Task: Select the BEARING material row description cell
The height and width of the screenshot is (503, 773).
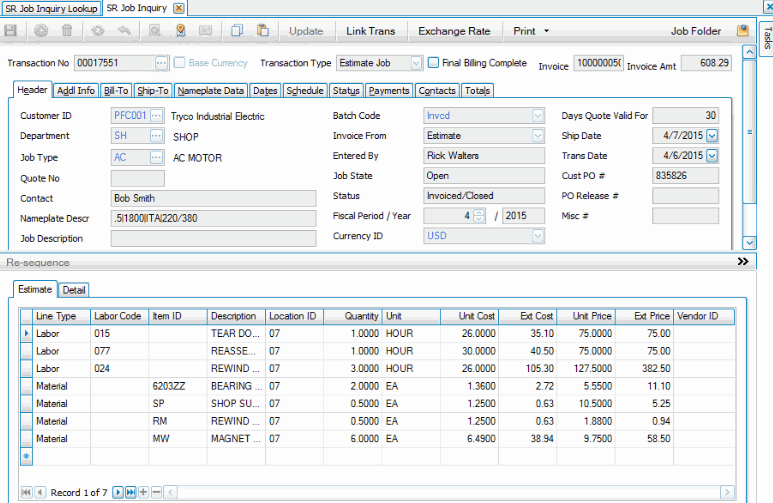Action: click(x=236, y=386)
